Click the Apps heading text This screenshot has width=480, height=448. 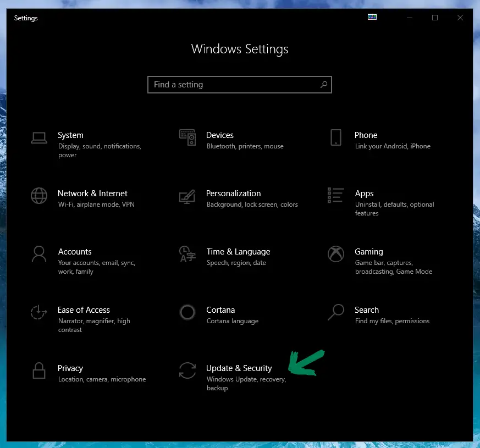[x=365, y=193]
